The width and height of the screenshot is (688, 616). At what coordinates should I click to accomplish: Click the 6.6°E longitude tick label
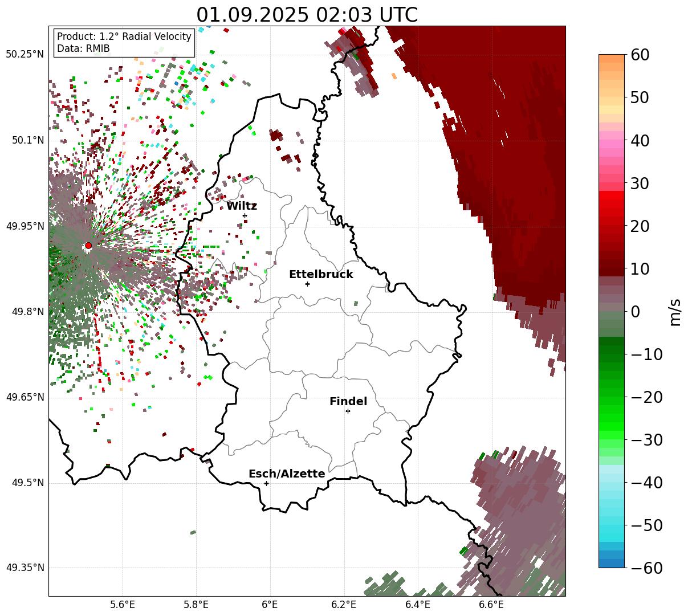pos(491,605)
